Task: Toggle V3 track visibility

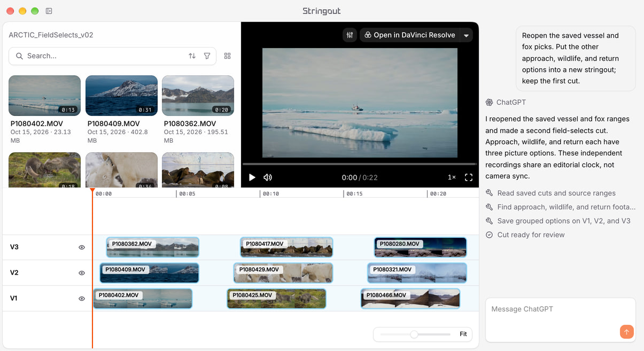Action: point(82,247)
